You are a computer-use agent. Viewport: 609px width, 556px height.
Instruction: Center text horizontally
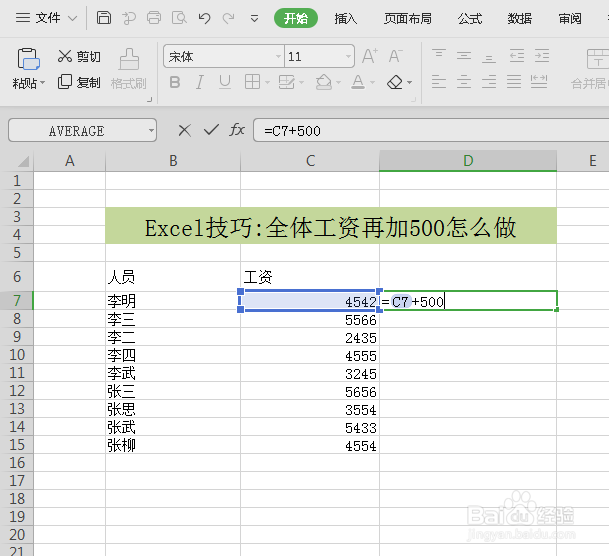(464, 82)
